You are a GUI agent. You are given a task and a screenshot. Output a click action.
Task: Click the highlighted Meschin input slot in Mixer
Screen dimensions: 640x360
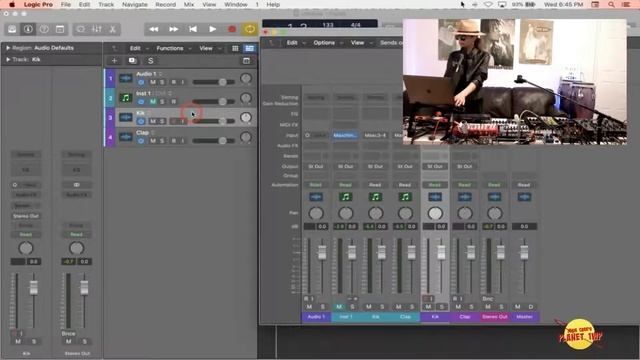pyautogui.click(x=346, y=135)
